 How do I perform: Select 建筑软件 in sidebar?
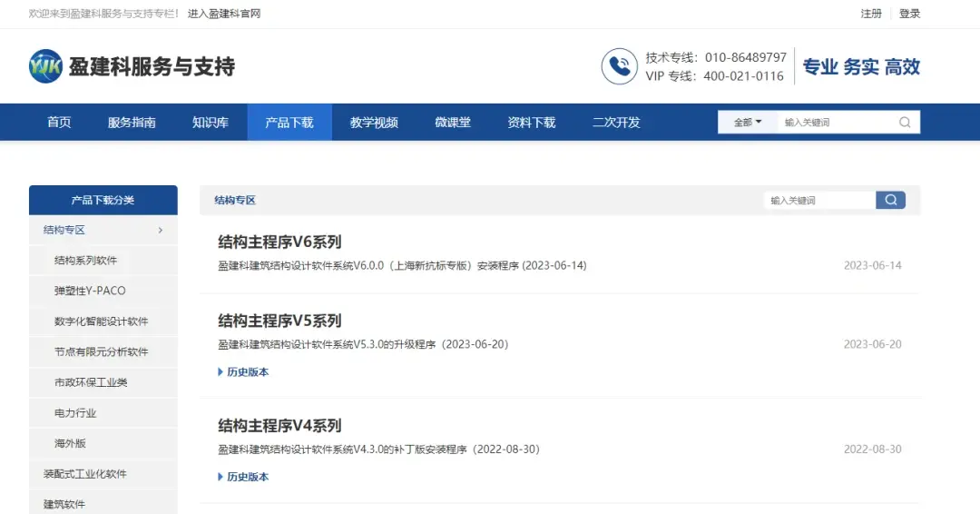coord(103,504)
